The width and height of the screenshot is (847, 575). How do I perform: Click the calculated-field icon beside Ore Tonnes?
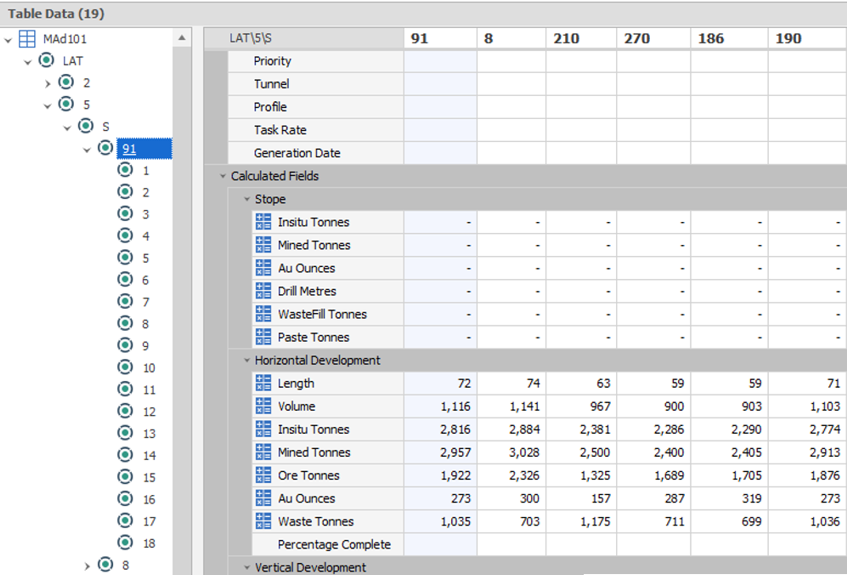264,475
